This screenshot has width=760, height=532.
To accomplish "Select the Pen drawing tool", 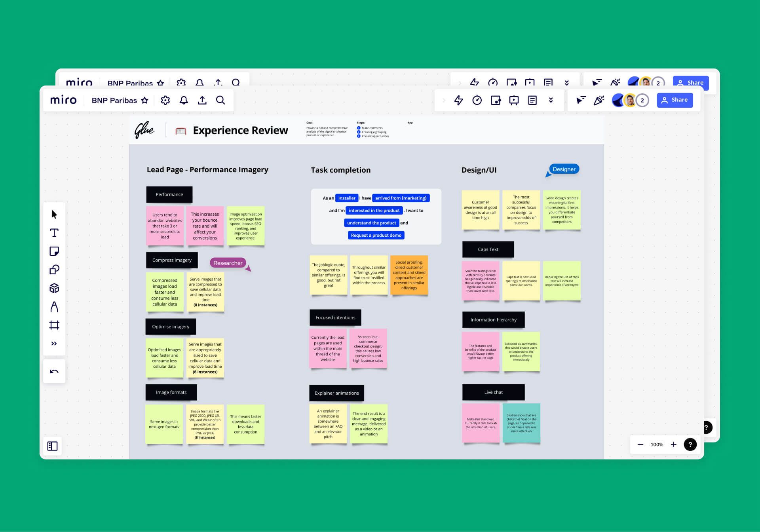I will click(54, 307).
